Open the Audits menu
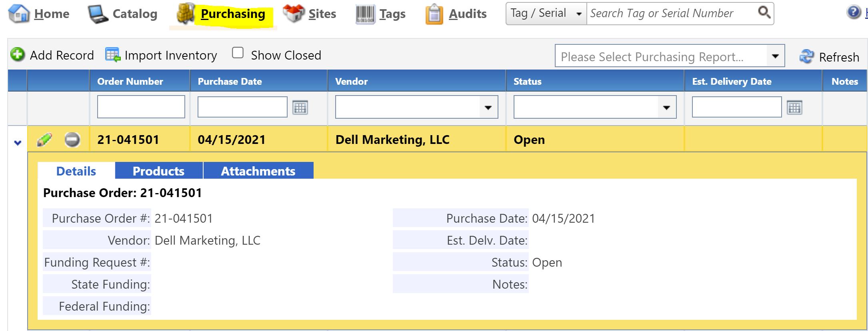The image size is (868, 331). point(468,14)
